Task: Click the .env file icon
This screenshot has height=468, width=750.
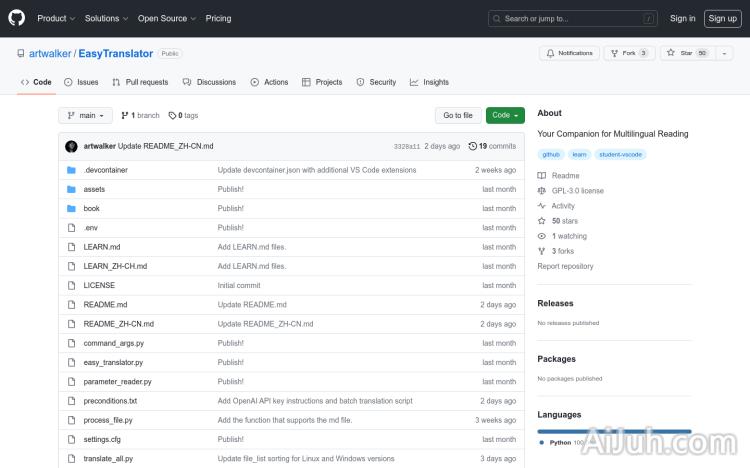Action: [x=71, y=228]
